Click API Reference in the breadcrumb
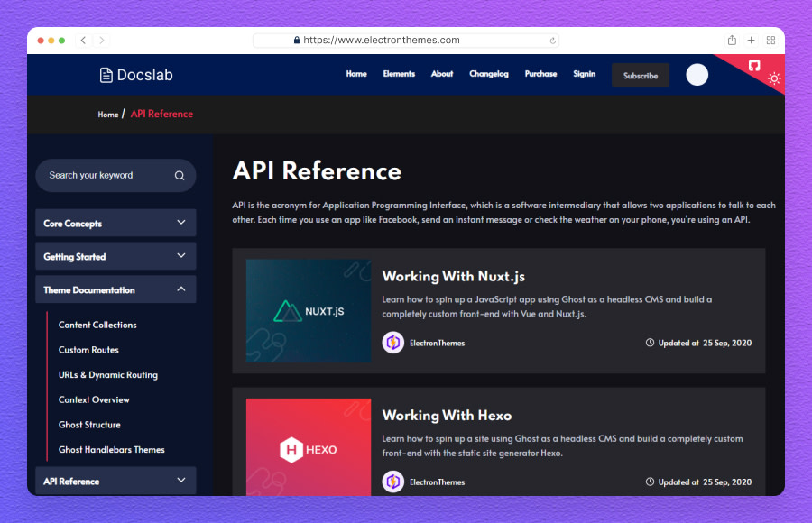This screenshot has width=812, height=523. (161, 114)
